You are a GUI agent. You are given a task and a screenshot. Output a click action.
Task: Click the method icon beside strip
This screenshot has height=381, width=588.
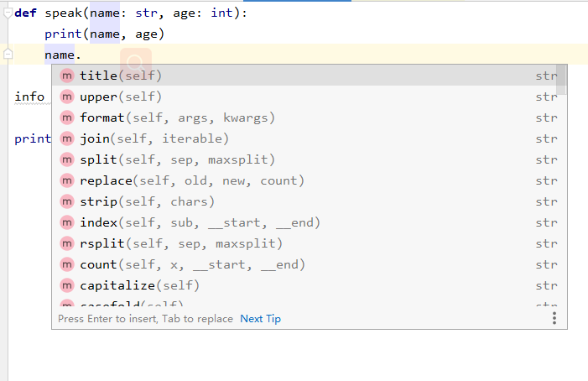click(x=67, y=201)
